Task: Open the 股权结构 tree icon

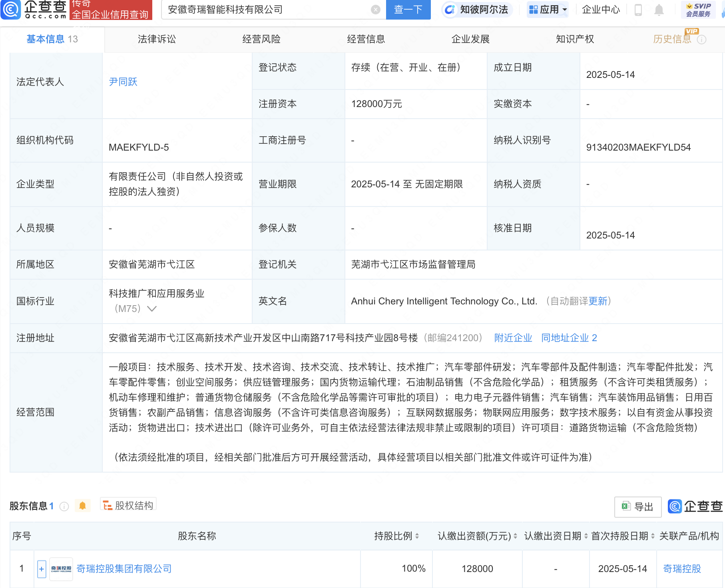Action: coord(107,506)
